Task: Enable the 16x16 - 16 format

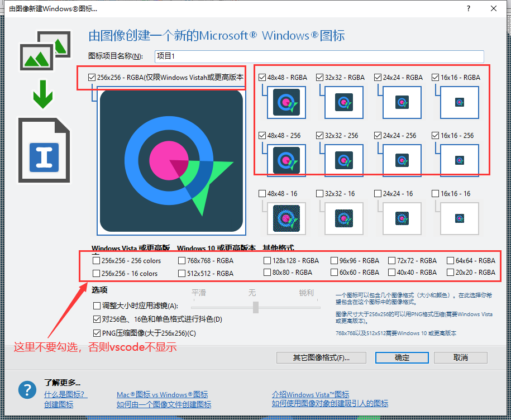Action: pyautogui.click(x=435, y=194)
